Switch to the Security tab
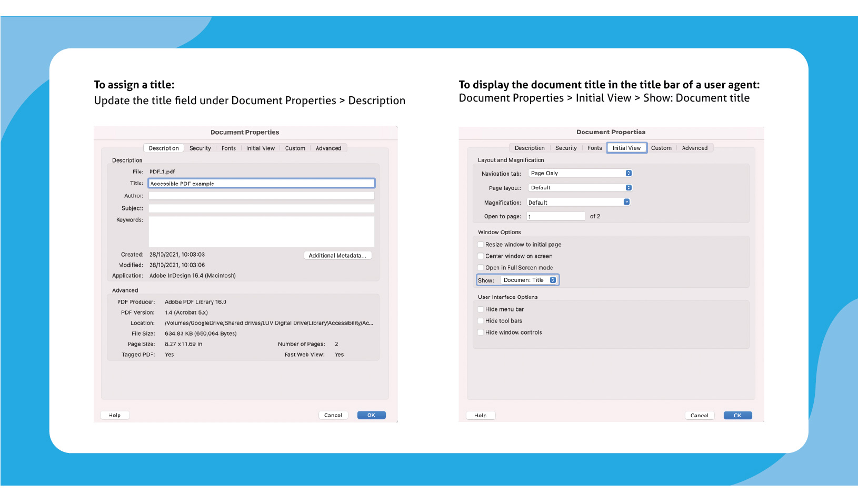Screen dimensions: 858x504 click(x=200, y=148)
